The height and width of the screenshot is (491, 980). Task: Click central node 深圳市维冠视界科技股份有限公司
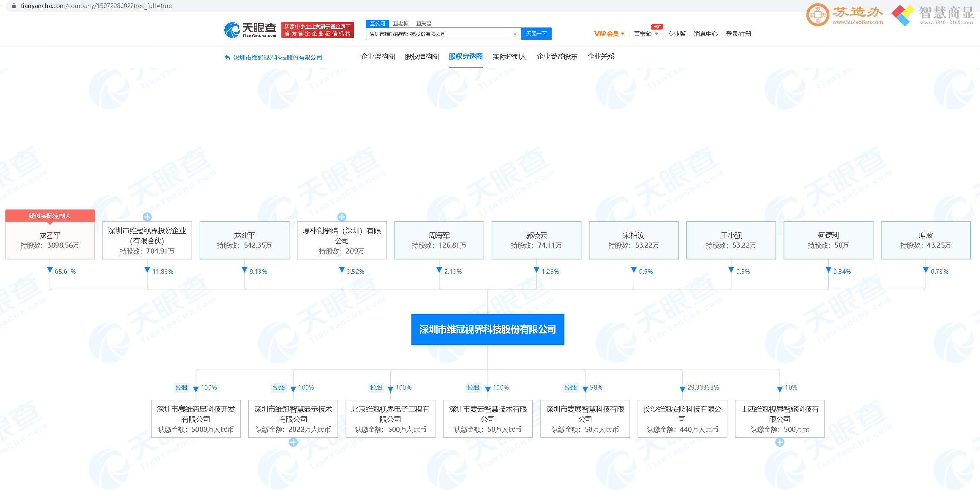coord(488,330)
